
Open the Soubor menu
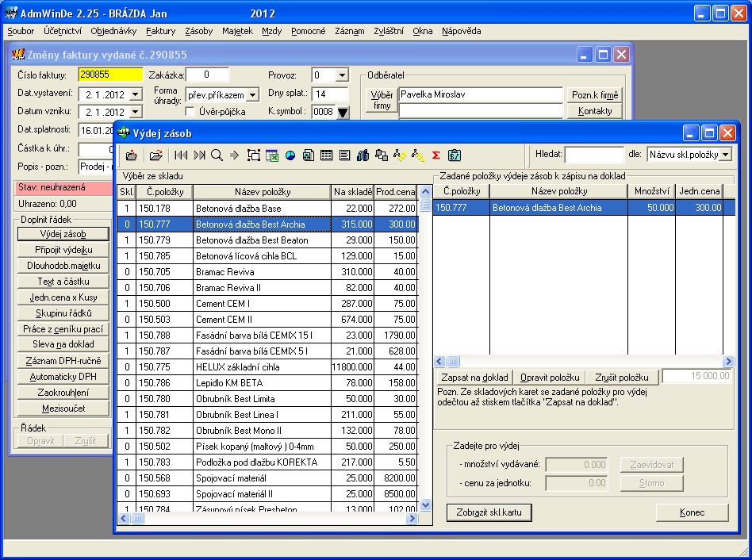tap(21, 31)
